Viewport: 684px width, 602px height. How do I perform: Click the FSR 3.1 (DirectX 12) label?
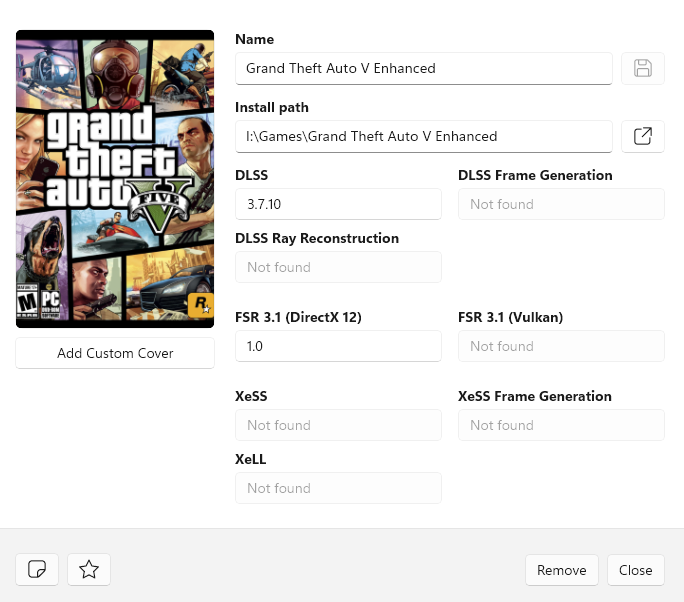(x=298, y=317)
